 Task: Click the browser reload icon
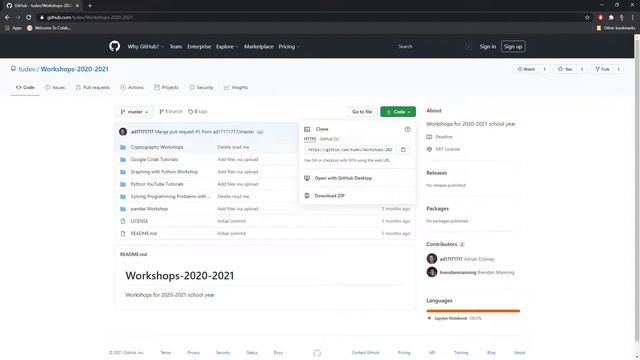pyautogui.click(x=29, y=18)
